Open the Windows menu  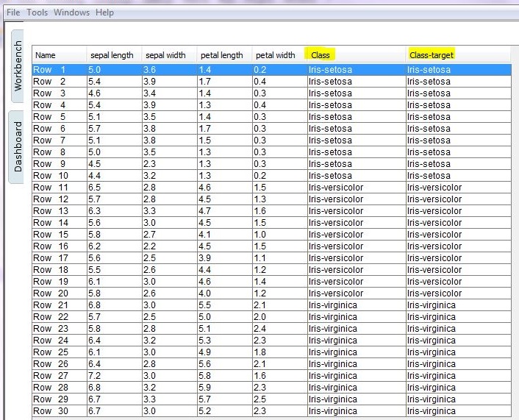pyautogui.click(x=71, y=13)
